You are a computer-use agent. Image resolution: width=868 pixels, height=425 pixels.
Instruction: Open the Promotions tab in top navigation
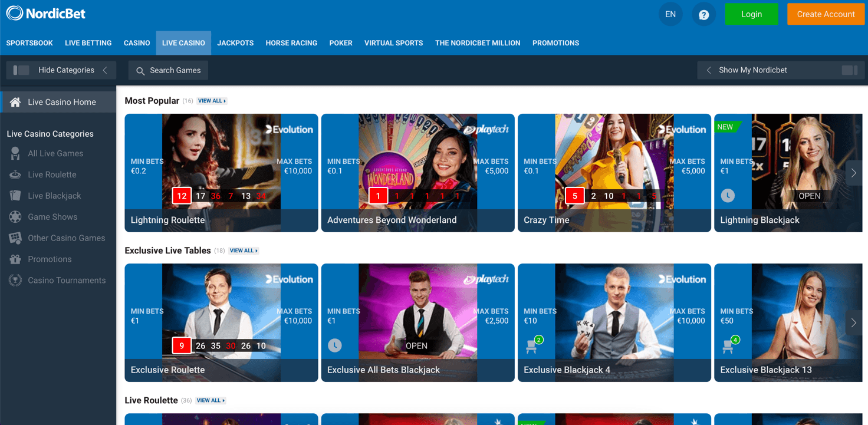(555, 43)
